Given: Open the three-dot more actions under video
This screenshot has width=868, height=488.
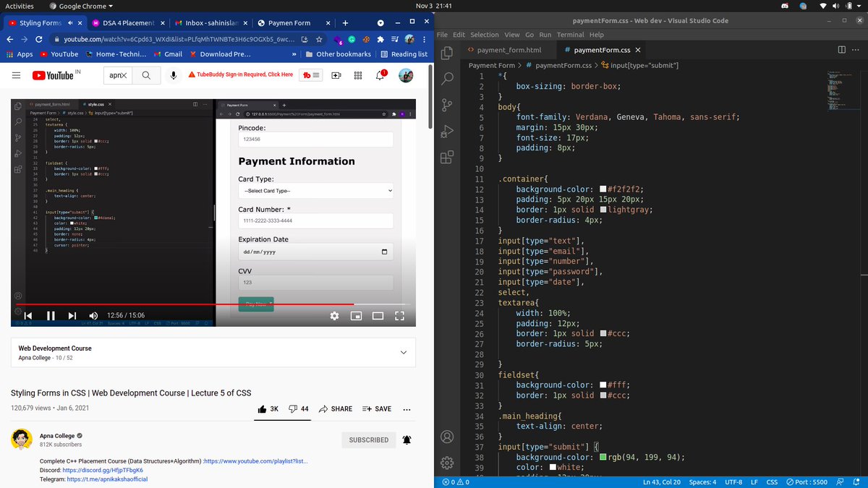Looking at the screenshot, I should coord(407,409).
